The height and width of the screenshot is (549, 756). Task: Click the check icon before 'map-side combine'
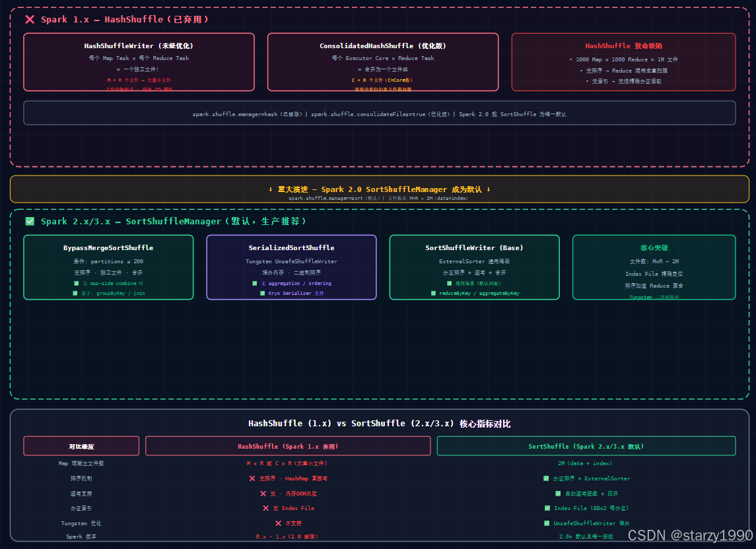pyautogui.click(x=76, y=284)
